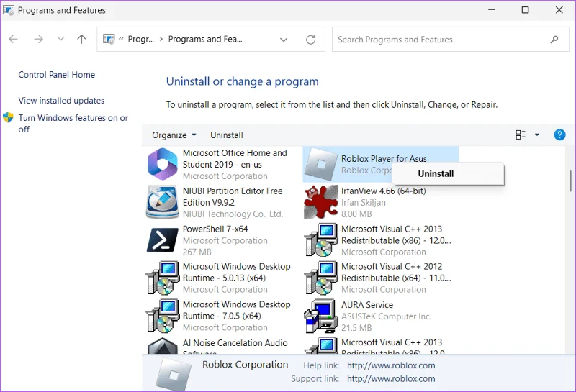Click the Microsoft Office Home and Student icon
Screen dimensions: 576x392
pos(163,164)
